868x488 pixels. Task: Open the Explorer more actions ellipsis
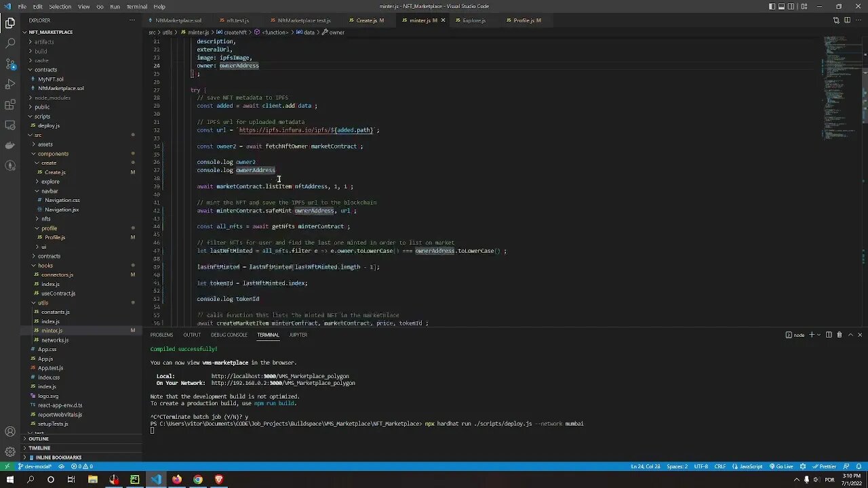point(132,20)
